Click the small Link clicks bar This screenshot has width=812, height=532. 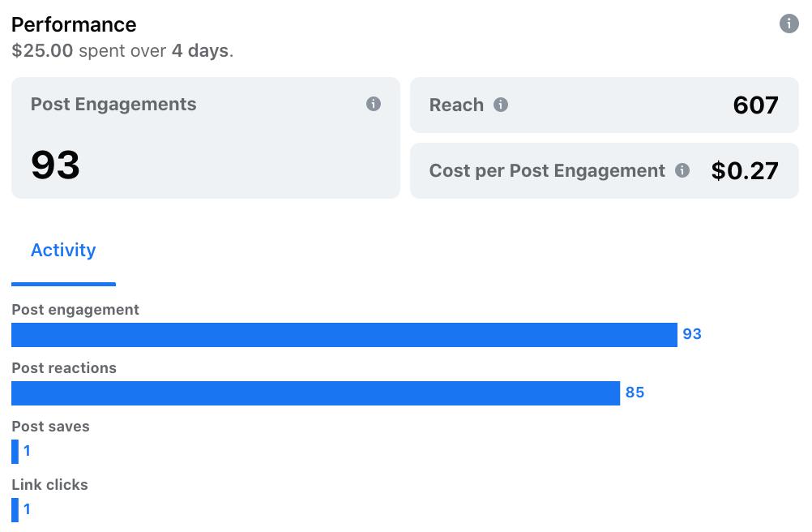(15, 510)
